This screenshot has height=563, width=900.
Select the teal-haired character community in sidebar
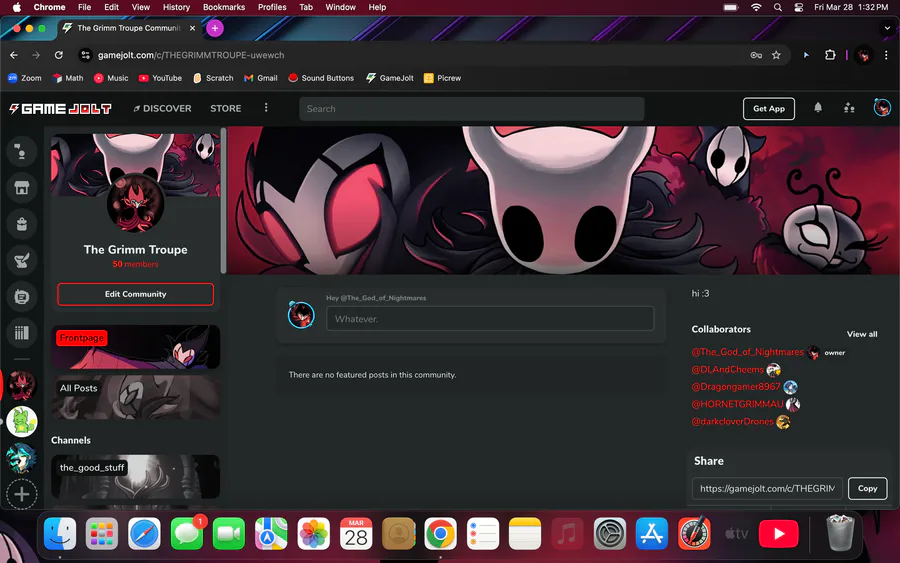(21, 458)
